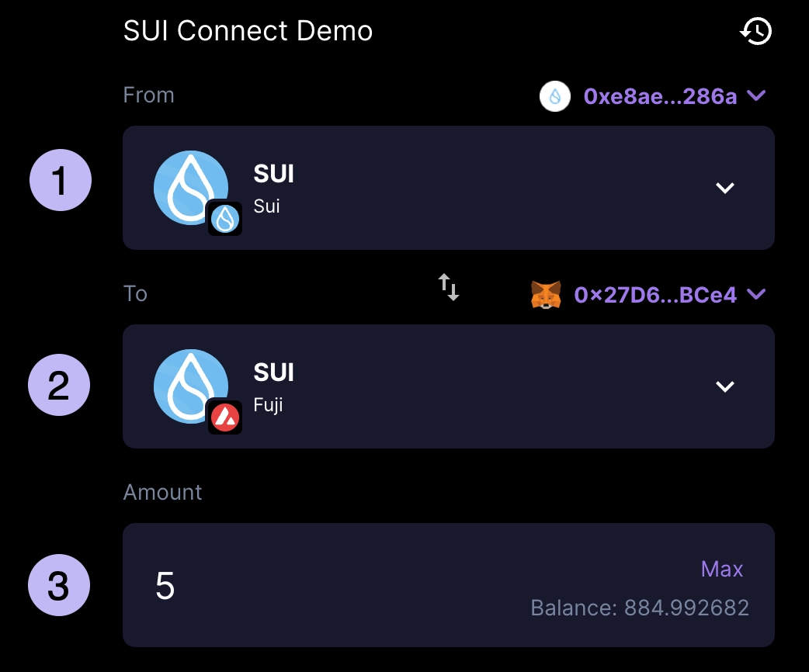
Task: Click the Sui wallet droplet icon
Action: pos(555,96)
